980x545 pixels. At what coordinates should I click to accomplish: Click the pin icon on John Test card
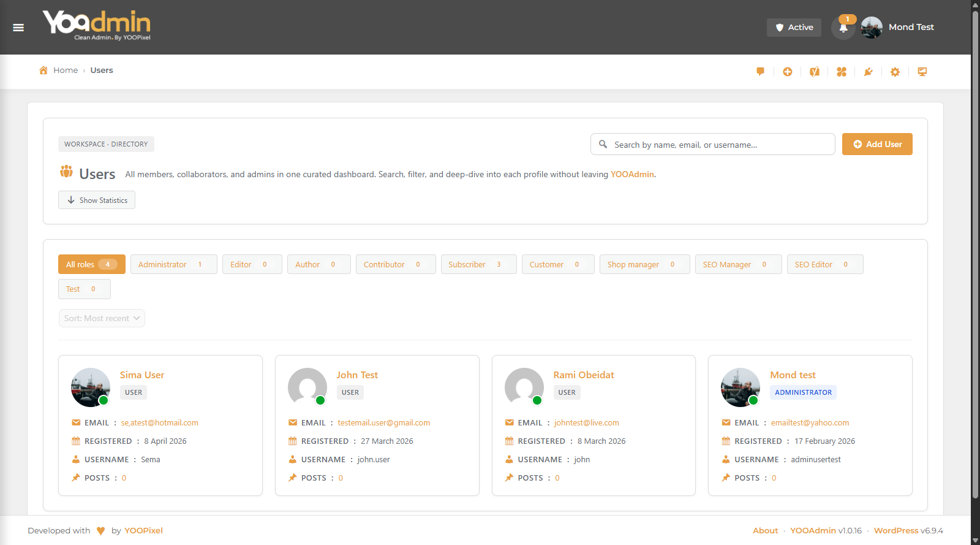[x=293, y=478]
